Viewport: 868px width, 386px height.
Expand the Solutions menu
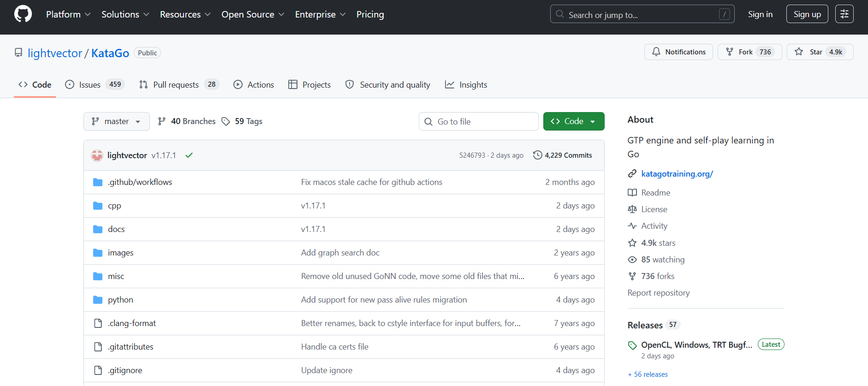tap(125, 14)
